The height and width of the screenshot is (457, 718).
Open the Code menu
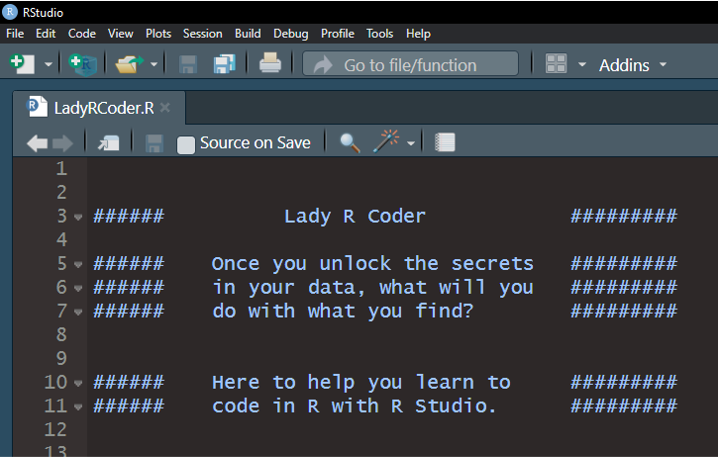coord(82,33)
